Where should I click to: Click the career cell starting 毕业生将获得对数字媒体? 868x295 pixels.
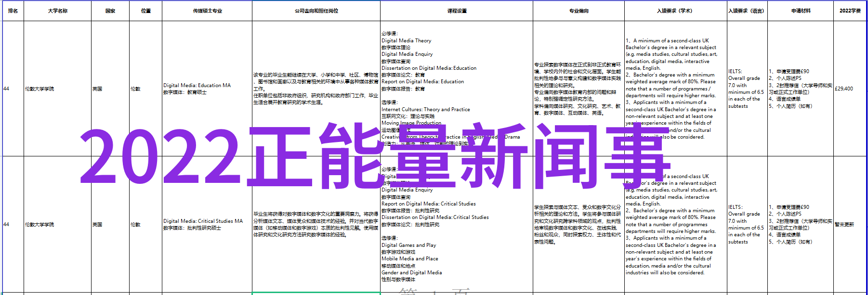pyautogui.click(x=316, y=224)
